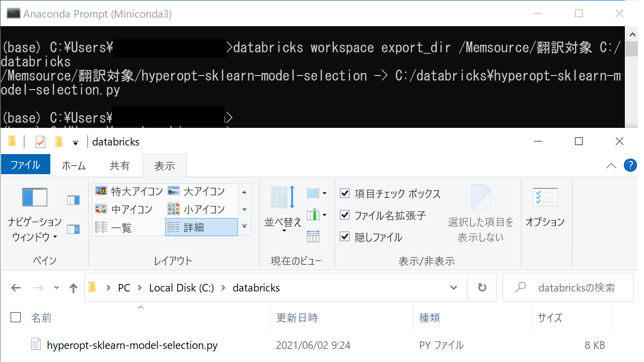Maximize the Anaconda Prompt window
This screenshot has height=362, width=644.
579,14
